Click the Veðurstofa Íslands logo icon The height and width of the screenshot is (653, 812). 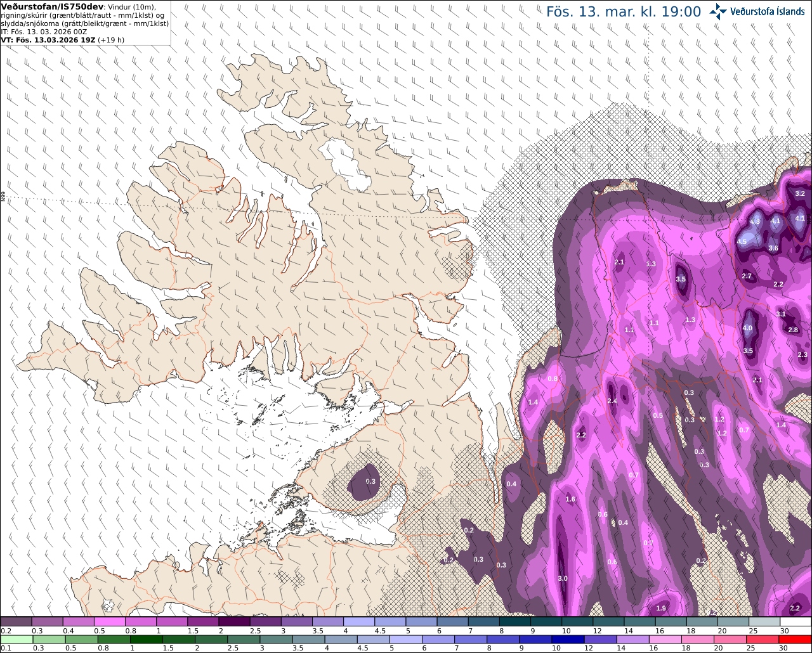coord(718,11)
